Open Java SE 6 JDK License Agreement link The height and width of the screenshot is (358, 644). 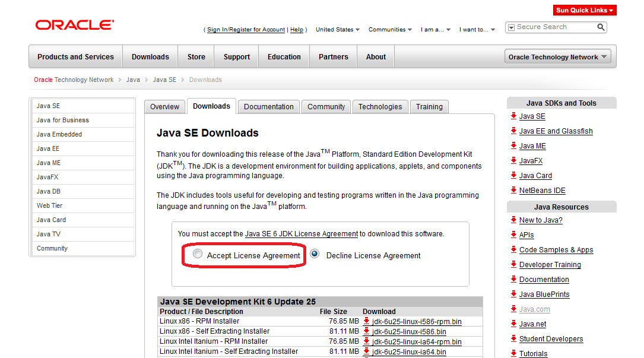tap(302, 233)
